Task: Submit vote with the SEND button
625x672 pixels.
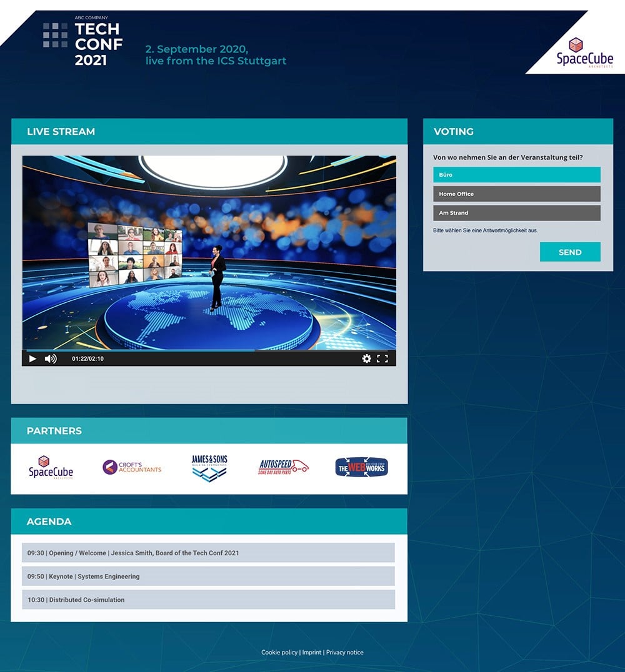Action: [x=569, y=252]
